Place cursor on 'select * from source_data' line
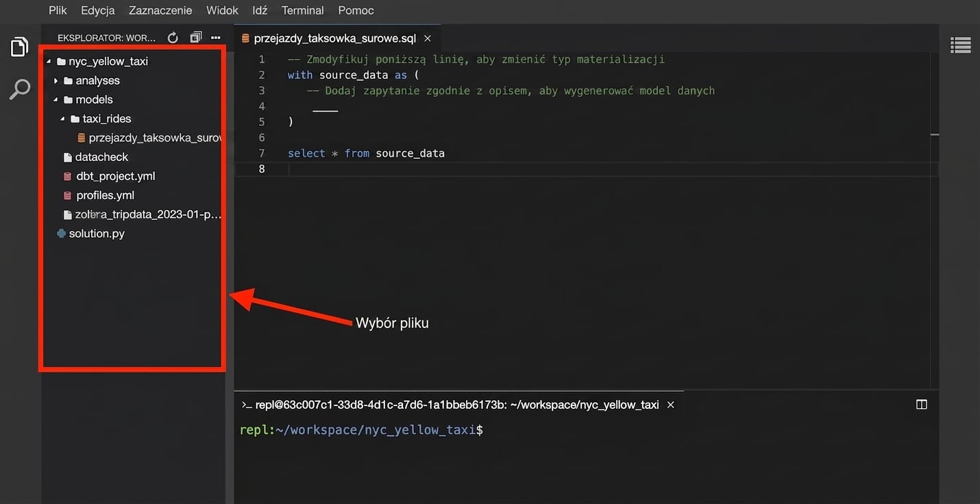Image resolution: width=980 pixels, height=504 pixels. [x=366, y=153]
